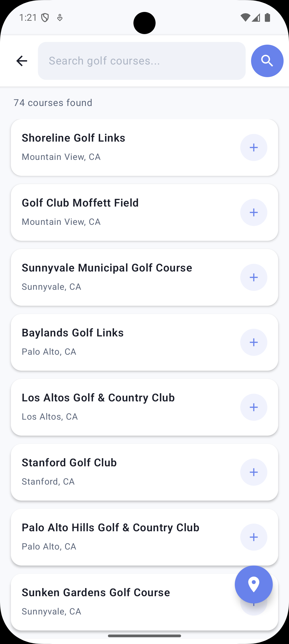Add Stanford Golf Club via plus icon
289x644 pixels.
pyautogui.click(x=254, y=472)
